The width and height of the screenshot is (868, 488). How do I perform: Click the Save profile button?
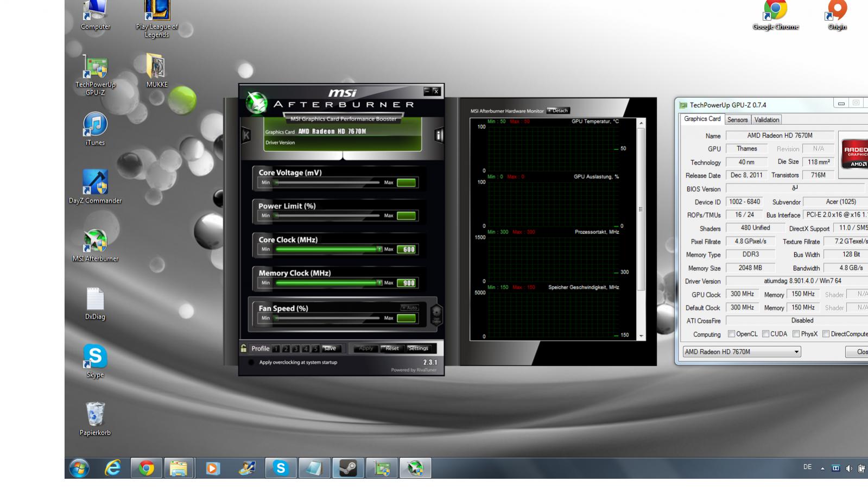pyautogui.click(x=331, y=348)
